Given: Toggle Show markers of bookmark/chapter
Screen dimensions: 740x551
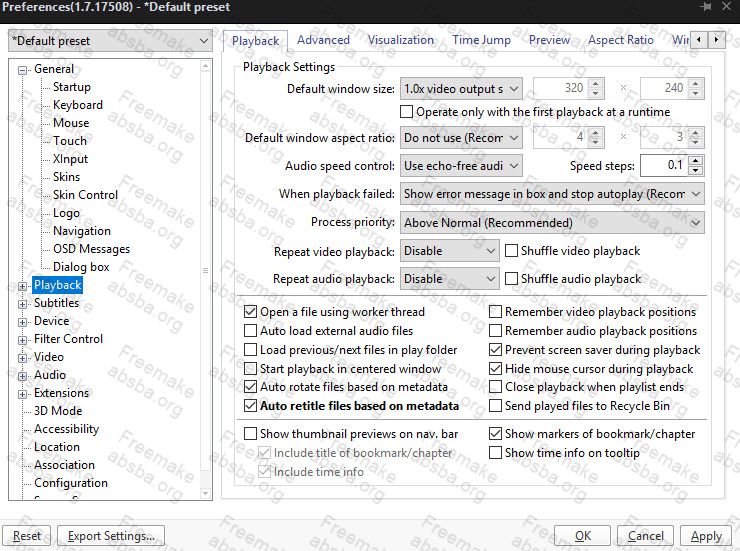Looking at the screenshot, I should (x=495, y=434).
